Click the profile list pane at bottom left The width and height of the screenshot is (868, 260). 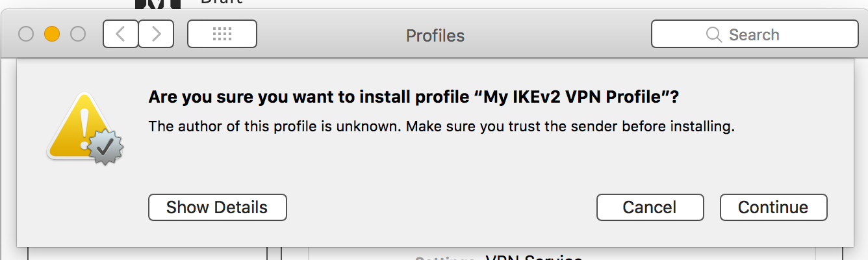147,254
